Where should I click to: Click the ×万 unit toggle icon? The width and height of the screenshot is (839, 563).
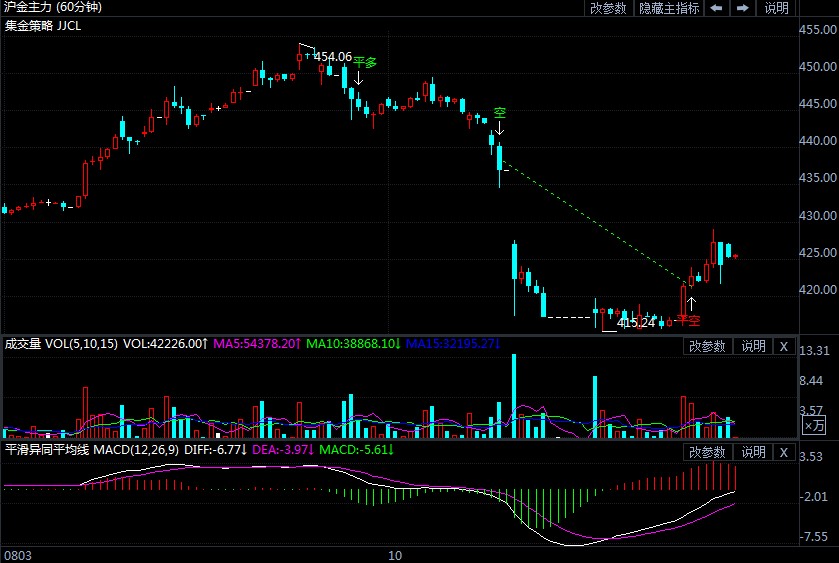[x=815, y=425]
